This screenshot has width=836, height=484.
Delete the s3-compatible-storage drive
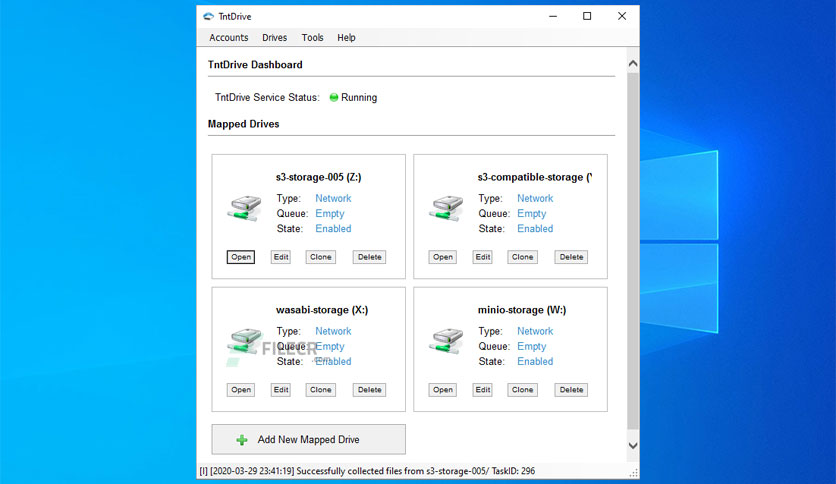click(571, 257)
